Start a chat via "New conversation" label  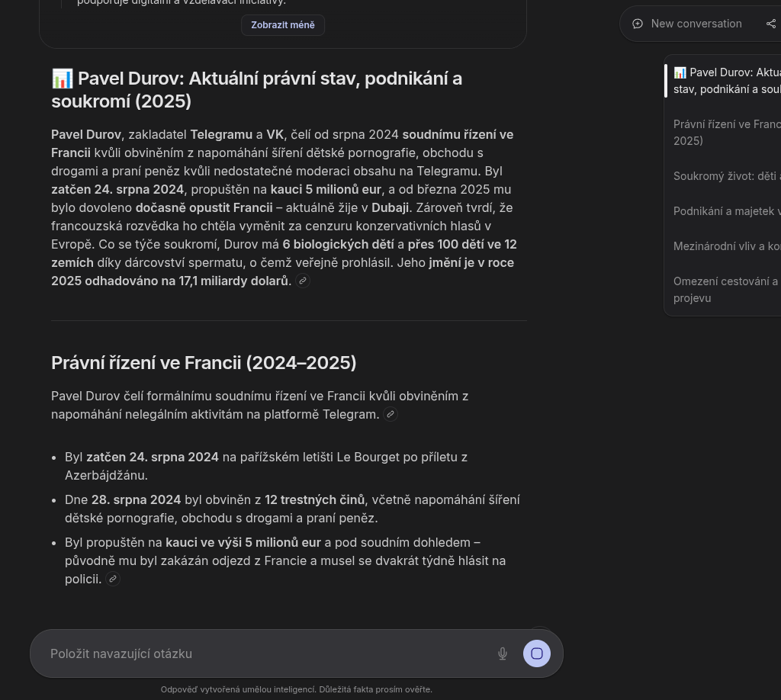point(696,24)
